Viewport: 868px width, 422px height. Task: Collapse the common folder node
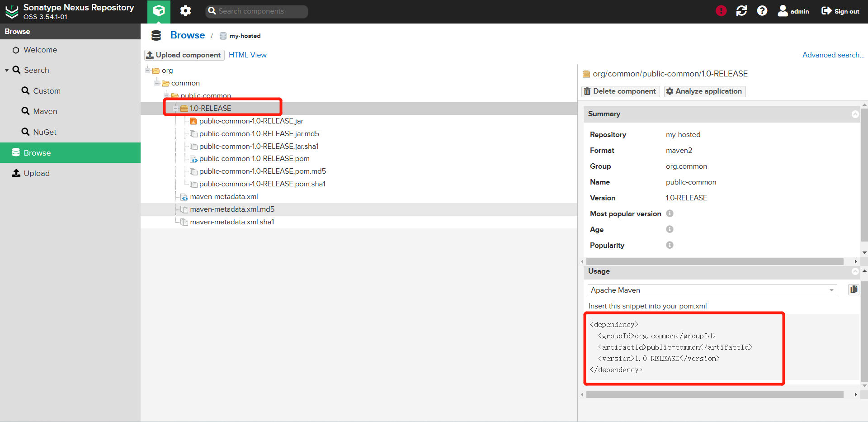tap(157, 83)
